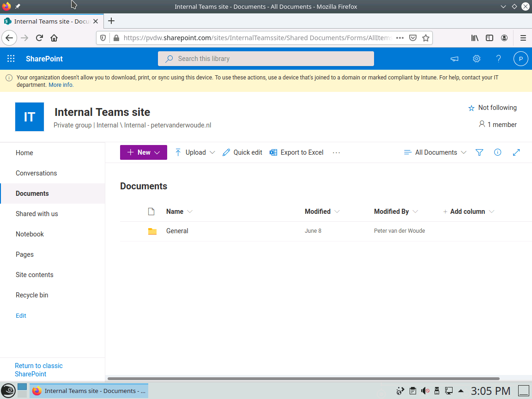532x399 pixels.
Task: Expand the New button dropdown
Action: (x=157, y=152)
